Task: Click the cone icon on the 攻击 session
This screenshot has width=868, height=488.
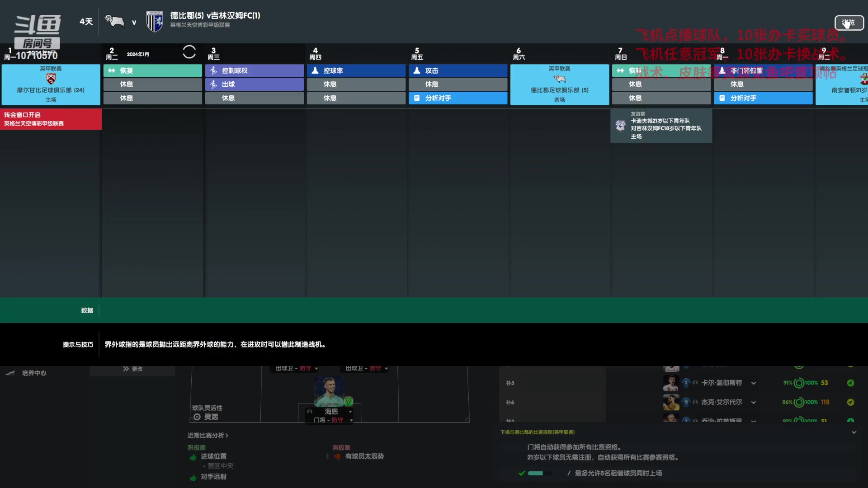Action: coord(417,70)
